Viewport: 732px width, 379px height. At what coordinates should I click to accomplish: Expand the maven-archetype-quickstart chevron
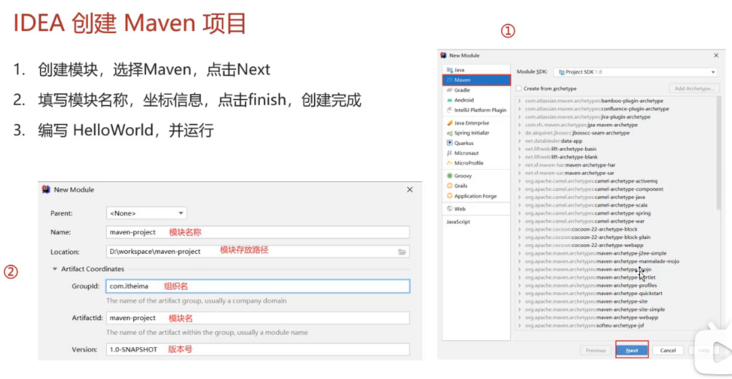pyautogui.click(x=520, y=294)
